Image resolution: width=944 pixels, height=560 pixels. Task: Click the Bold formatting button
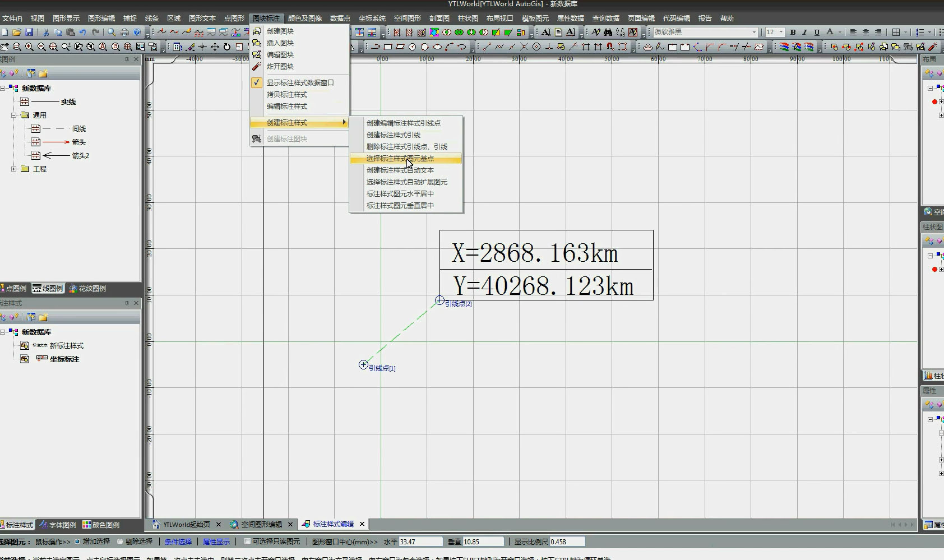793,32
